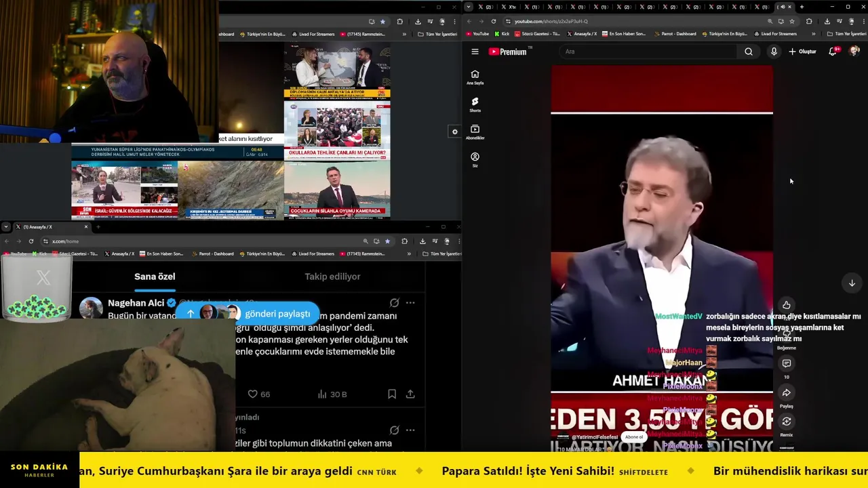Open the Kick bookmark in the YouTube window
Image resolution: width=868 pixels, height=488 pixels.
click(502, 34)
